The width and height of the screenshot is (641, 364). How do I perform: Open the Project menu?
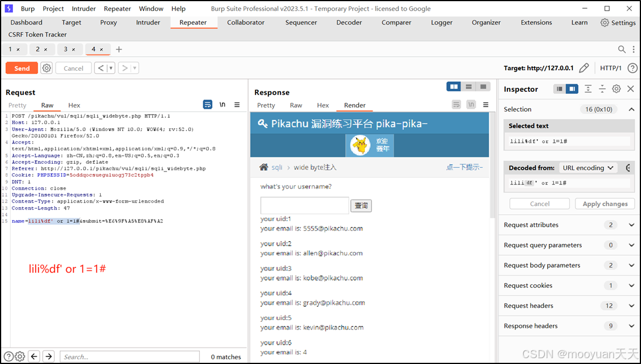53,9
